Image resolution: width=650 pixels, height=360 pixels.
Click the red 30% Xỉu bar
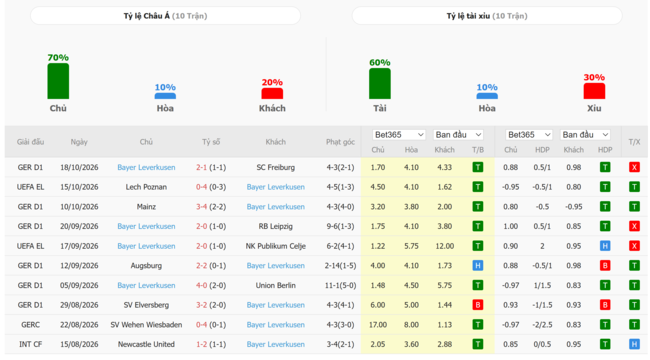594,91
